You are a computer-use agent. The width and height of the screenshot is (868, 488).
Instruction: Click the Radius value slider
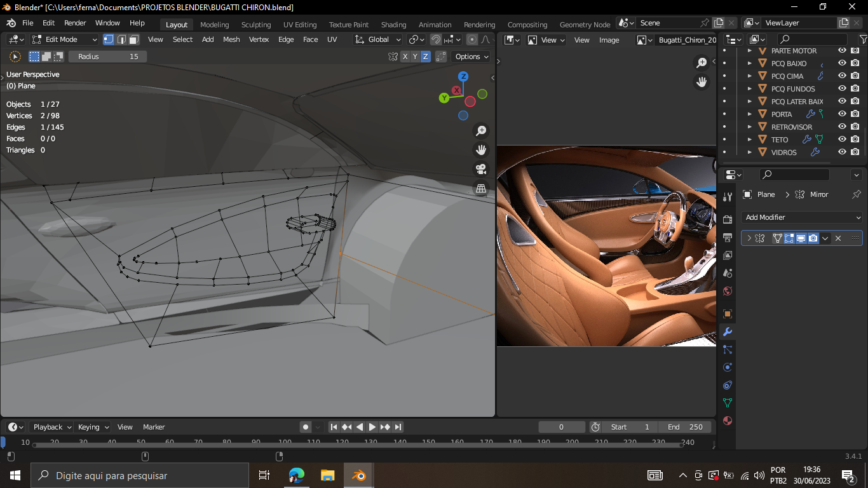107,57
